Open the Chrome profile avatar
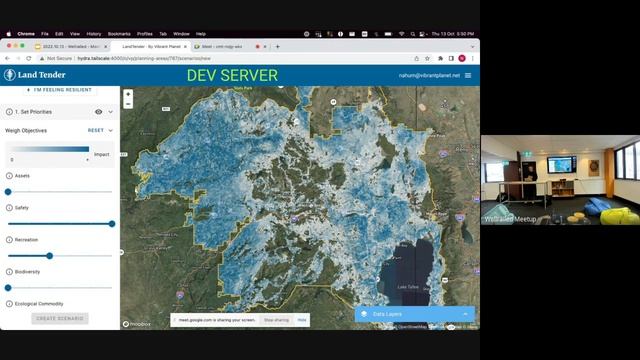This screenshot has width=640, height=360. pyautogui.click(x=462, y=58)
